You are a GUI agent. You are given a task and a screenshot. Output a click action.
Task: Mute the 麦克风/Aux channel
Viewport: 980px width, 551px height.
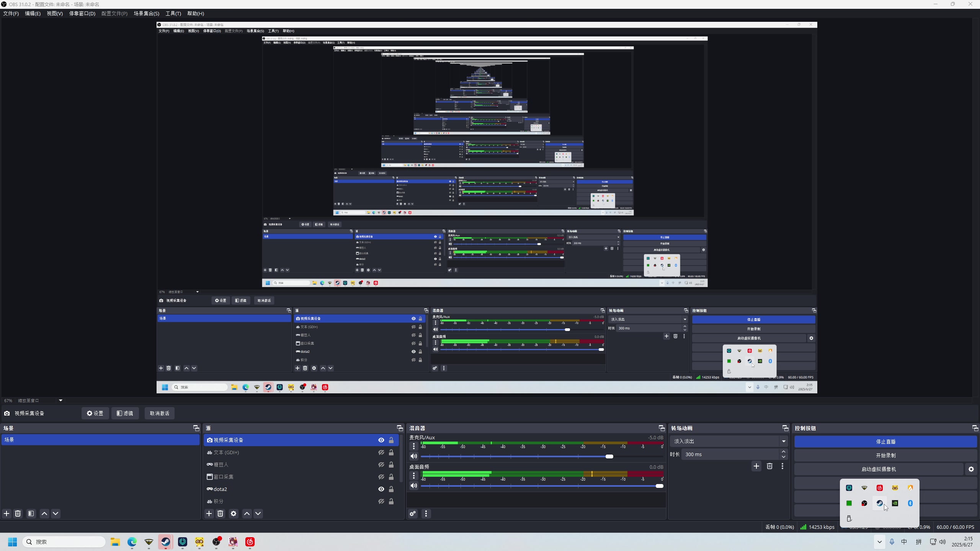pos(414,456)
